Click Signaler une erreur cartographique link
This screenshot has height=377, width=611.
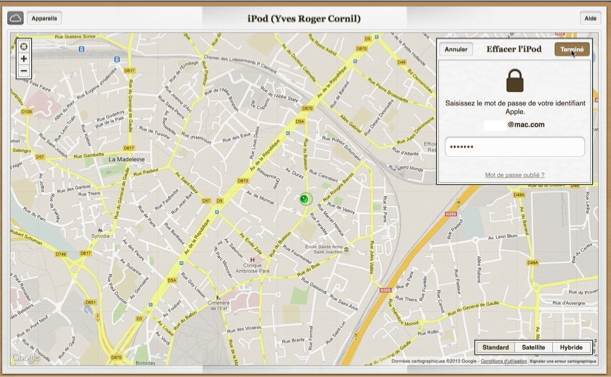point(563,361)
